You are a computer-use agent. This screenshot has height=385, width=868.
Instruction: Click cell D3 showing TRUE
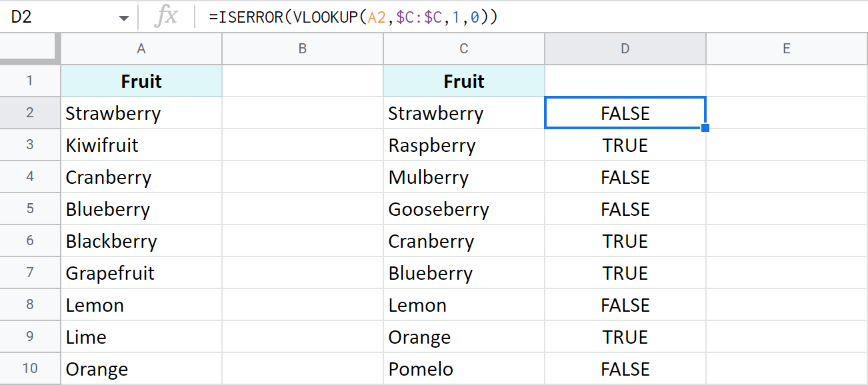pyautogui.click(x=625, y=145)
